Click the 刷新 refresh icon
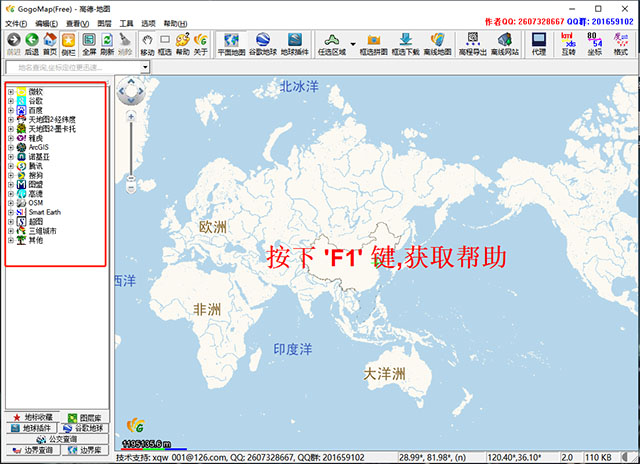This screenshot has width=640, height=464. (x=107, y=40)
